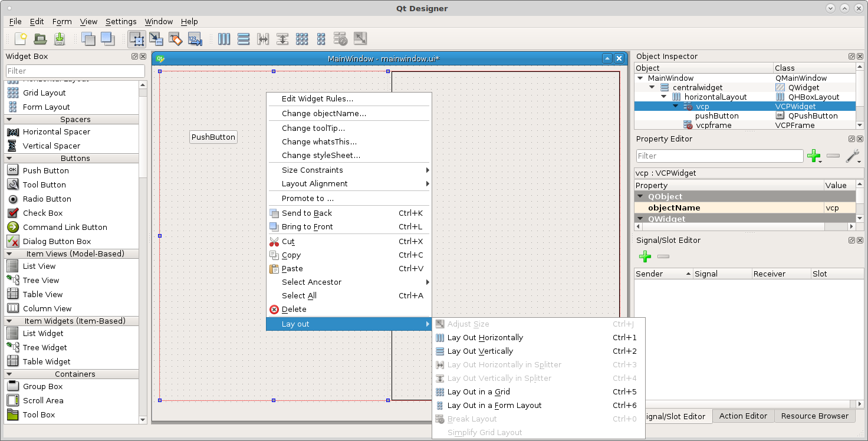Click toolbar Lay Out Horizontally icon
The height and width of the screenshot is (441, 868).
click(224, 39)
